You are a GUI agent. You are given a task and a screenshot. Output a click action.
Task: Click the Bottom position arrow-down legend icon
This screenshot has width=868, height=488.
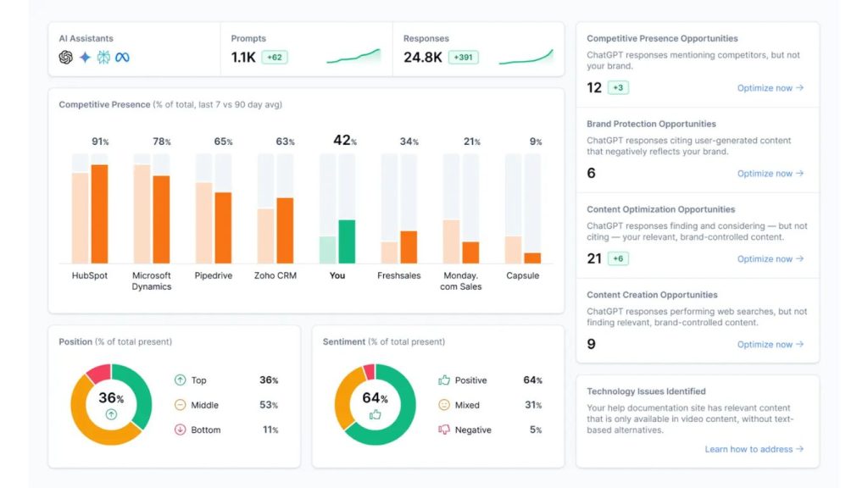[180, 430]
